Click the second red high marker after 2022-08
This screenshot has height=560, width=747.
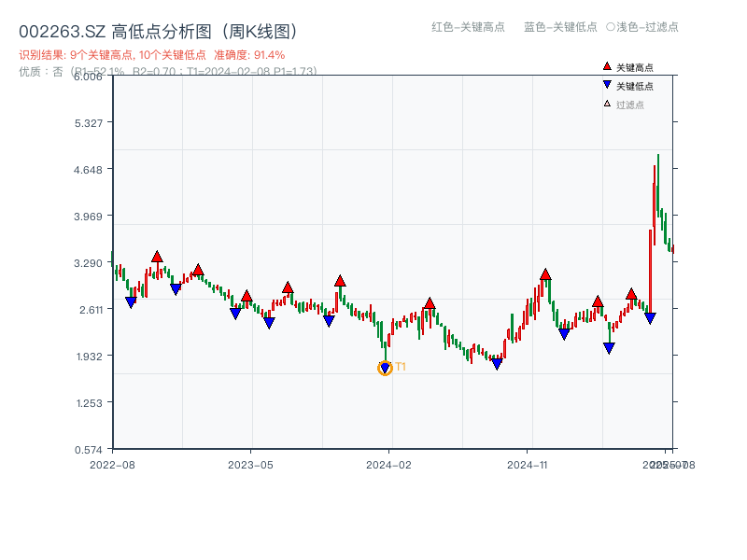(199, 270)
